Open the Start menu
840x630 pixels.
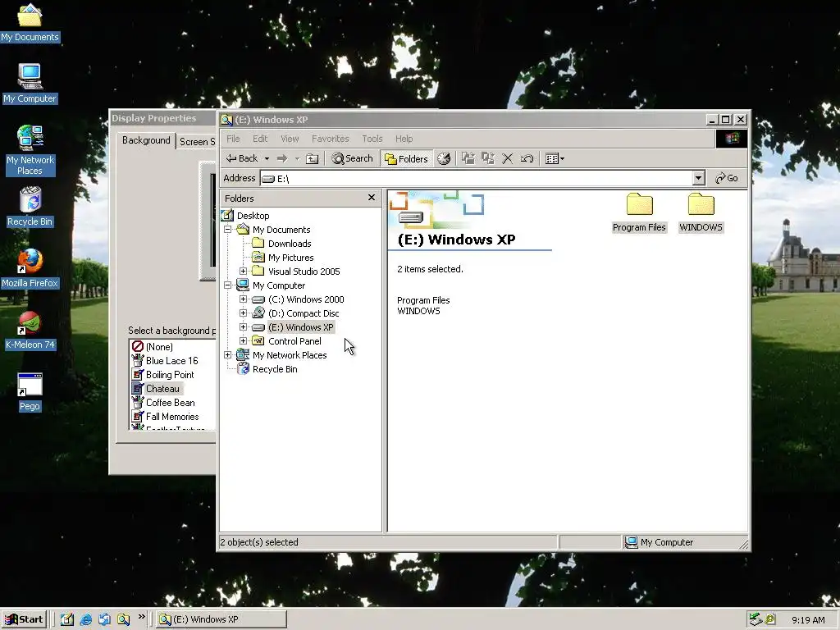click(24, 619)
